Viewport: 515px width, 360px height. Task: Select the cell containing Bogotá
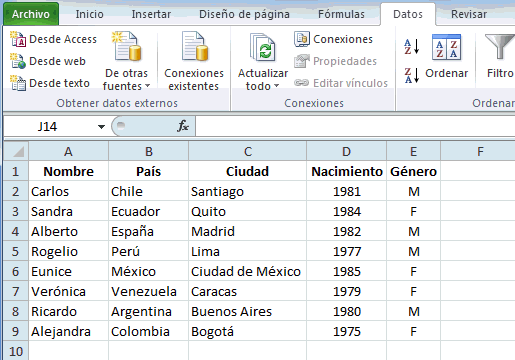pyautogui.click(x=248, y=331)
